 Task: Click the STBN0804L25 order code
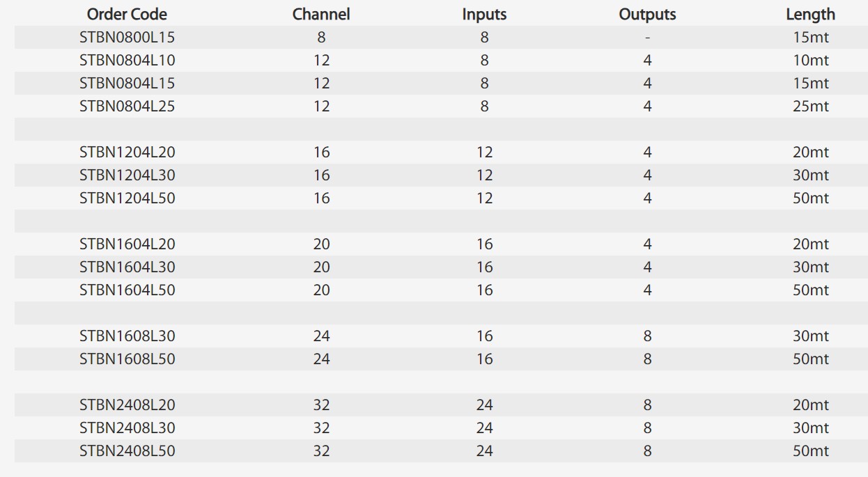coord(127,107)
